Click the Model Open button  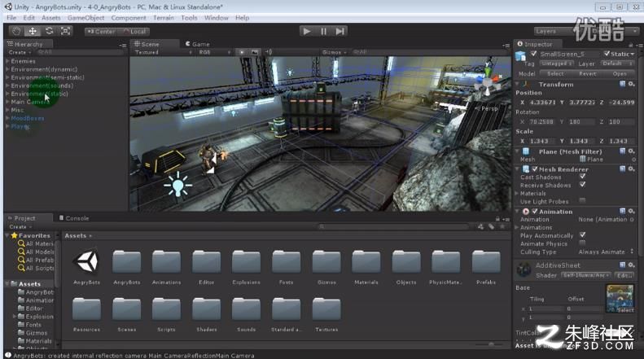[620, 73]
